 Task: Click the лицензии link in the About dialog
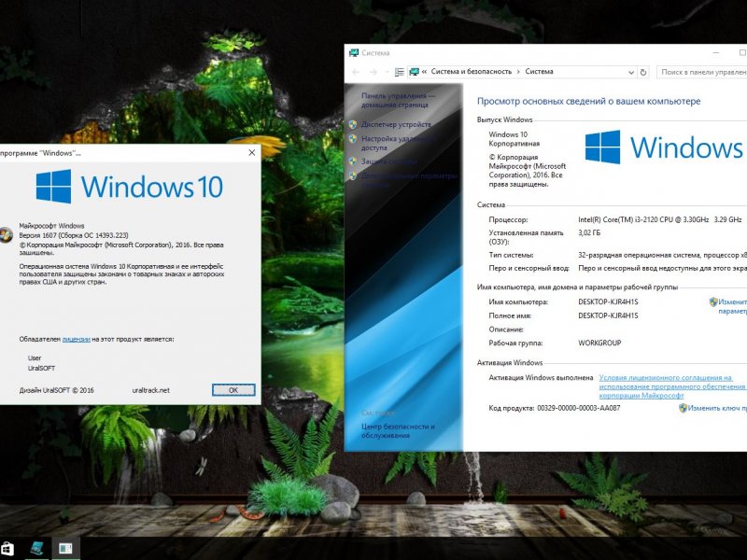[77, 340]
